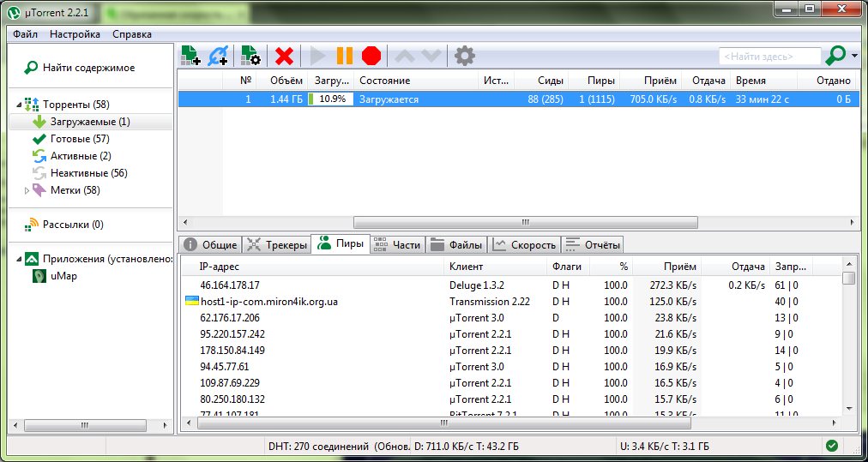Select peer host1-ip-com.miron4ik.org.ua

click(x=512, y=302)
